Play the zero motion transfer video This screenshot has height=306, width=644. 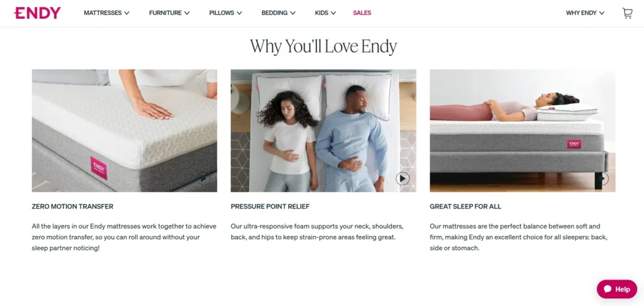(x=203, y=179)
